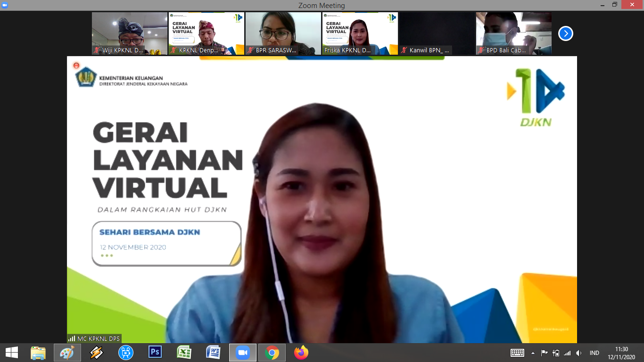Open the volume control in system tray

[579, 353]
